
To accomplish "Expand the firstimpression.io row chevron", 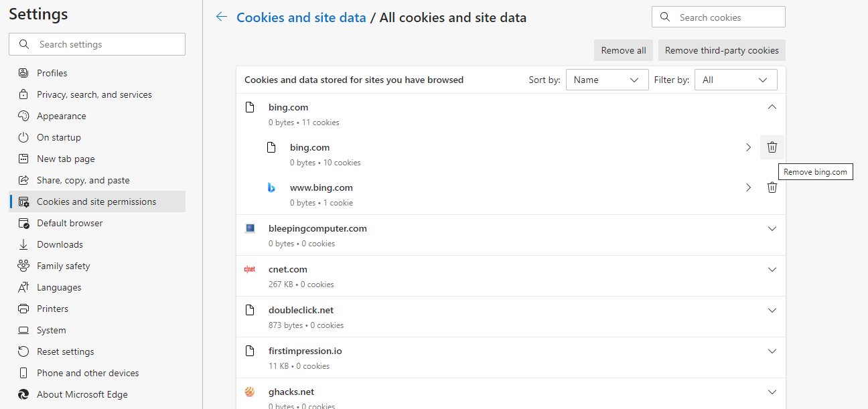I will pyautogui.click(x=772, y=351).
